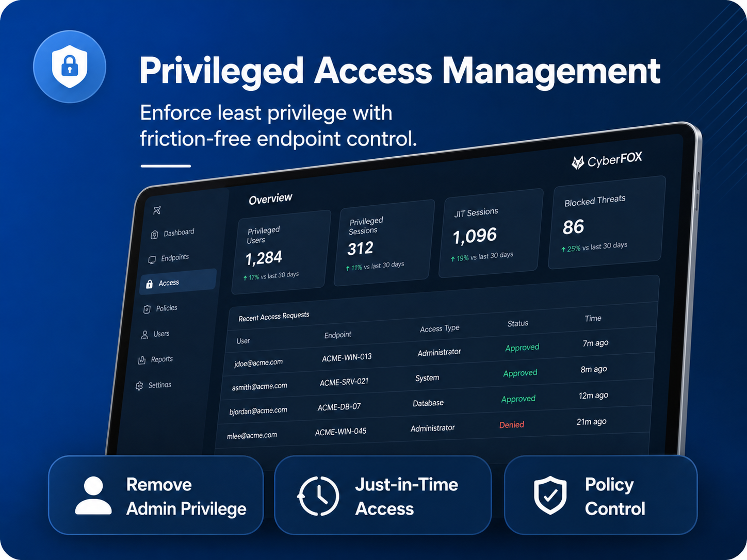Click the Endpoint column header
The height and width of the screenshot is (560, 747).
tap(338, 335)
